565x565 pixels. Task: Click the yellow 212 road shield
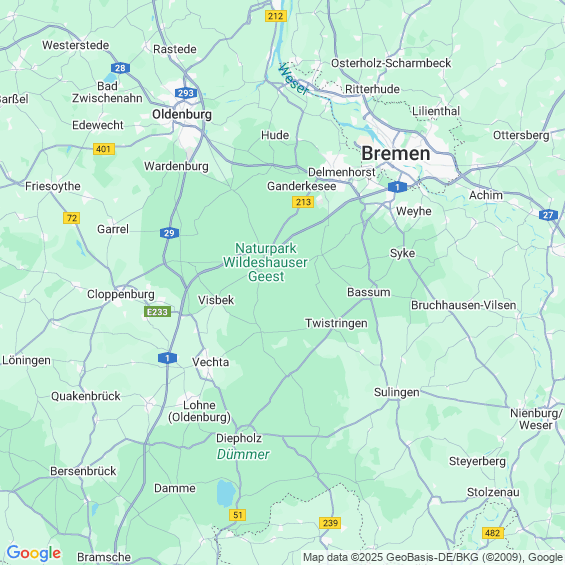[x=276, y=16]
